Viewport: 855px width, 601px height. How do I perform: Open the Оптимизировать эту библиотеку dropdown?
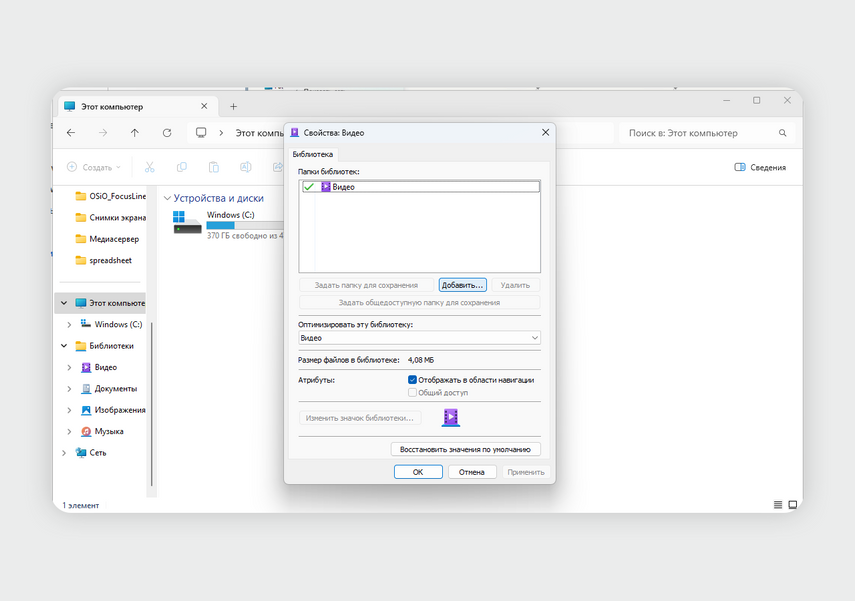point(419,338)
